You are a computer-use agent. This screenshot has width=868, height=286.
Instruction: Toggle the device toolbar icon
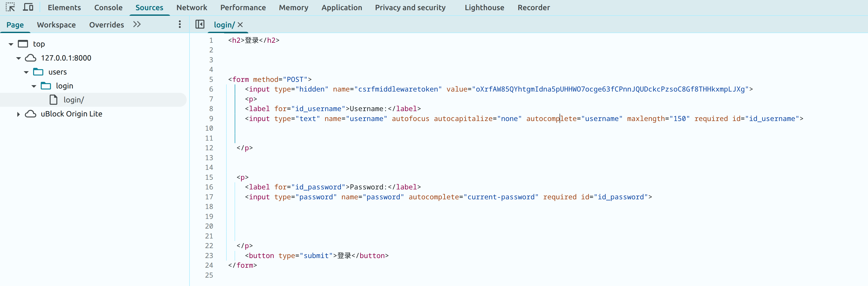tap(28, 7)
